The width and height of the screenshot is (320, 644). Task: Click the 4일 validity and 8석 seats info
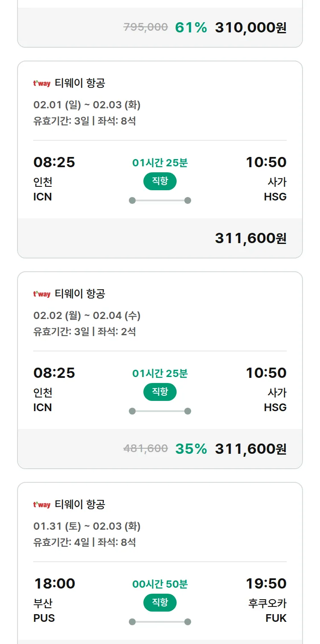84,542
